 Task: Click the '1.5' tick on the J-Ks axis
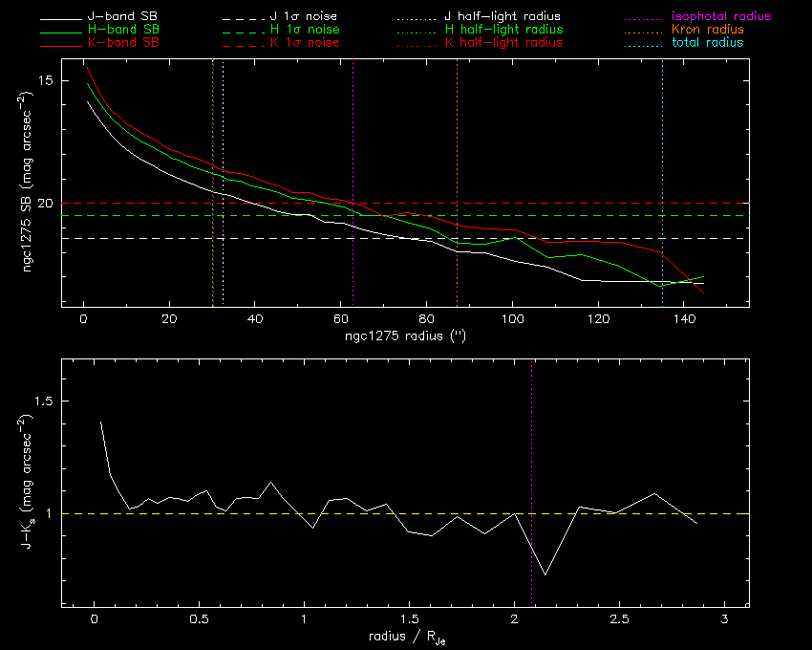[x=44, y=401]
